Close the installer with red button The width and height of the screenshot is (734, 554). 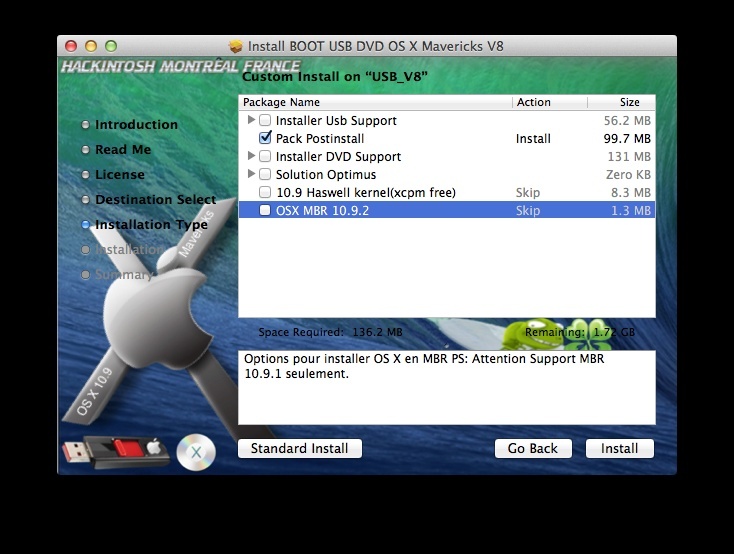(x=71, y=46)
